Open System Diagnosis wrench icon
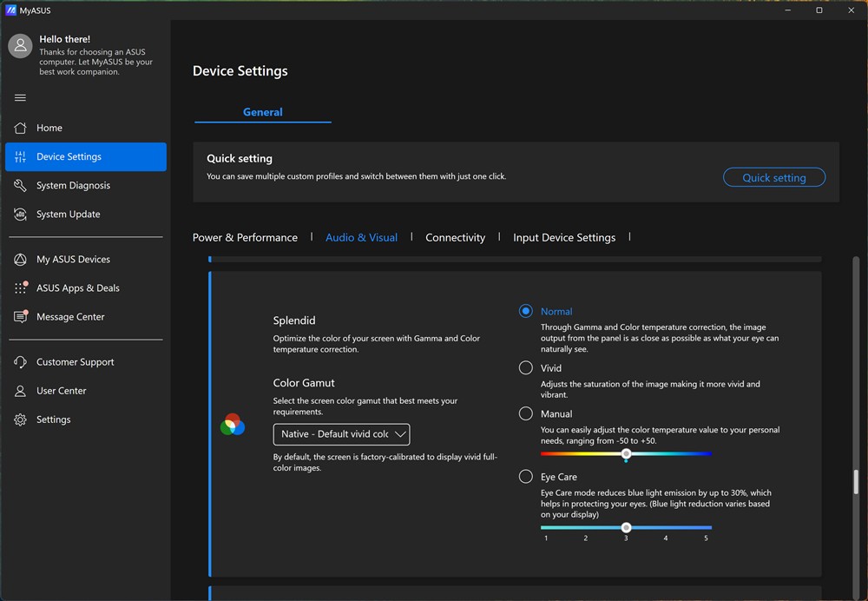This screenshot has height=601, width=868. (x=21, y=185)
